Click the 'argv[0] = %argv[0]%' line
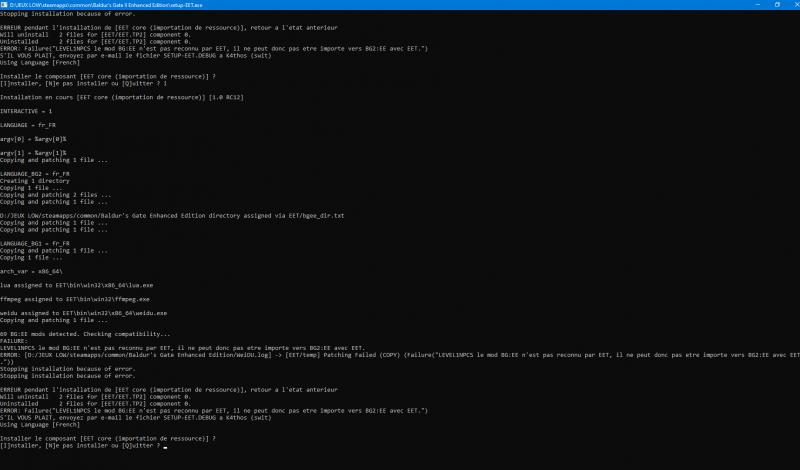 click(33, 139)
